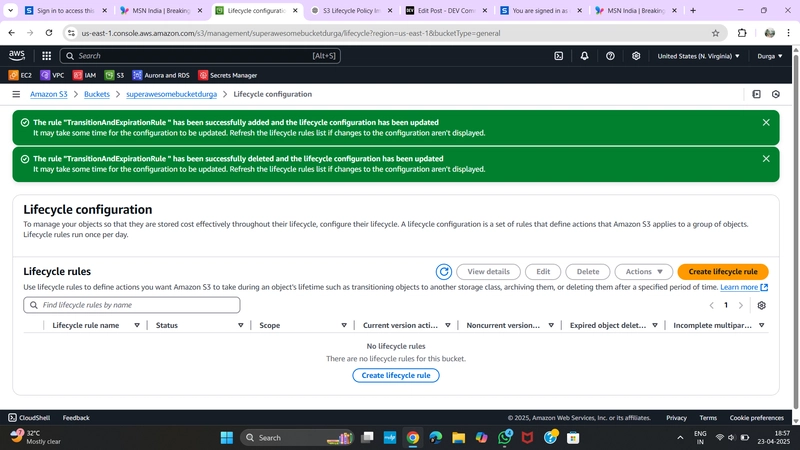The width and height of the screenshot is (800, 450).
Task: Open the help question mark menu
Action: [610, 56]
